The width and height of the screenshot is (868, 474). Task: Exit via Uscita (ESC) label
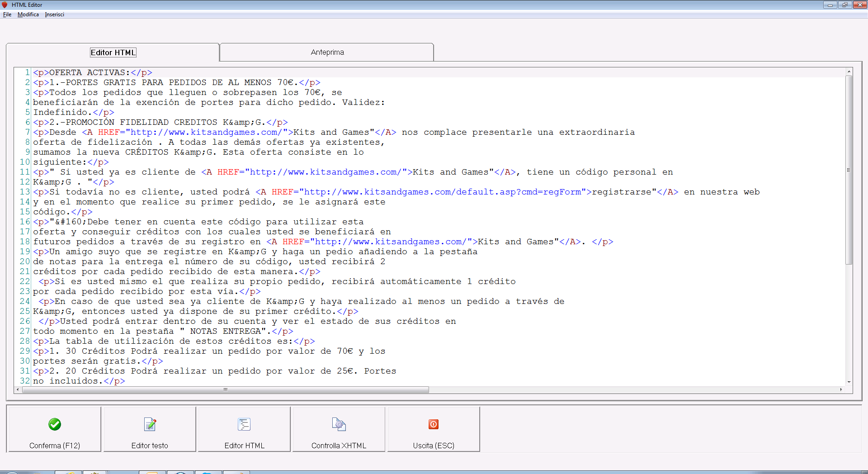[434, 446]
